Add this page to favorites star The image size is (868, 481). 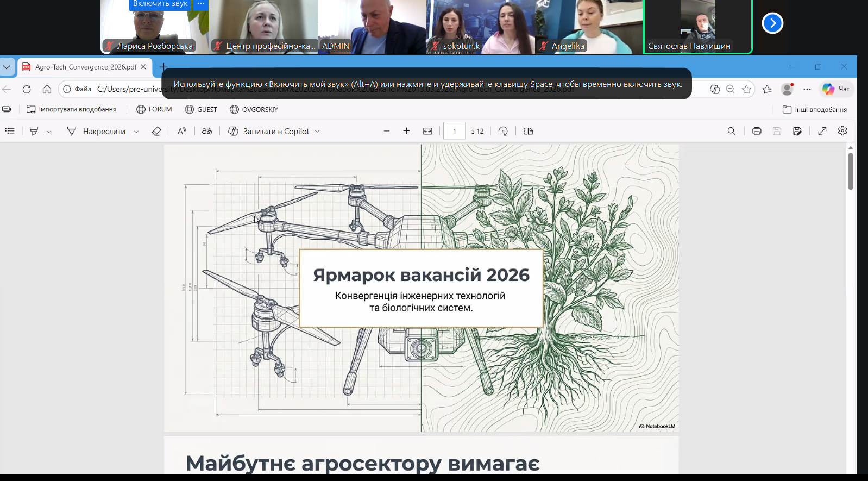[x=746, y=89]
